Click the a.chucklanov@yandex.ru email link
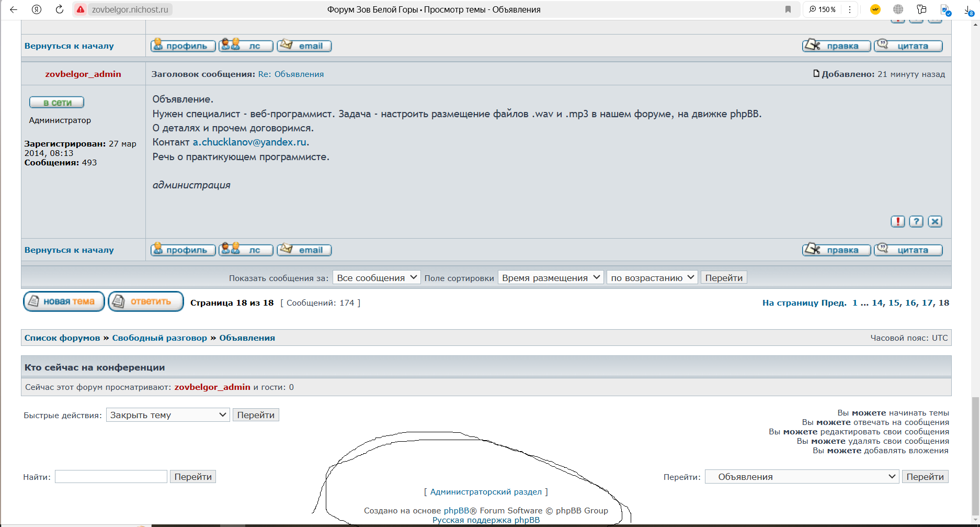This screenshot has height=527, width=980. (249, 142)
